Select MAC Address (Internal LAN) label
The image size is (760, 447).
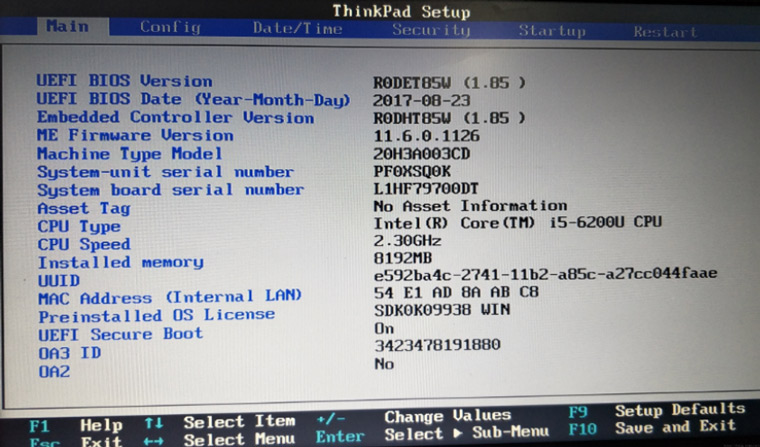coord(170,297)
